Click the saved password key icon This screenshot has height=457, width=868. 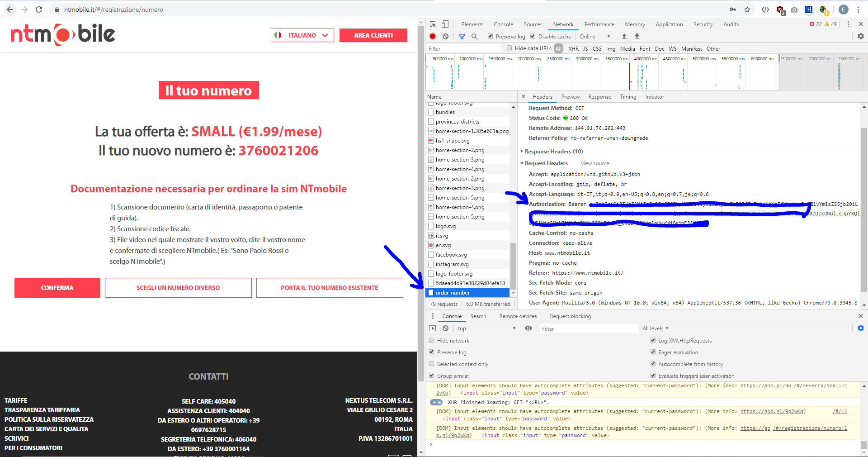point(732,10)
